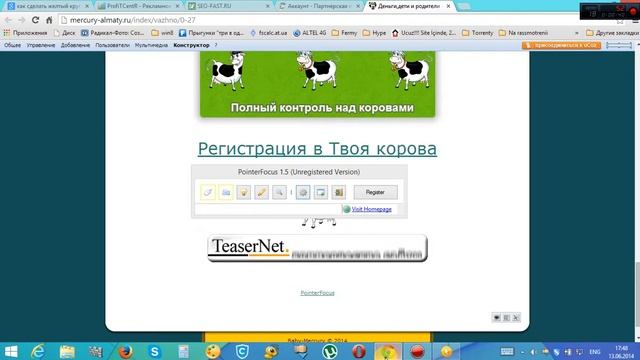Toggle the PointerFocus keystroke display icon
Image resolution: width=640 pixels, height=360 pixels.
(x=226, y=192)
